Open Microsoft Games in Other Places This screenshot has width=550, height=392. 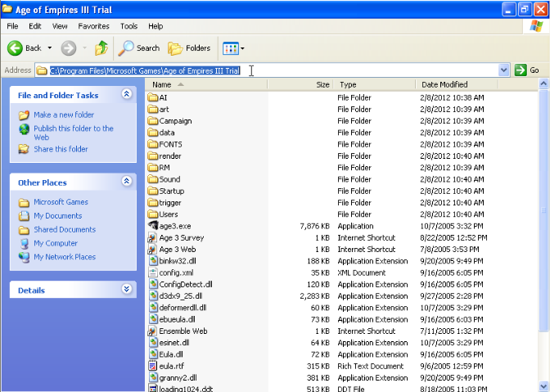tap(61, 202)
